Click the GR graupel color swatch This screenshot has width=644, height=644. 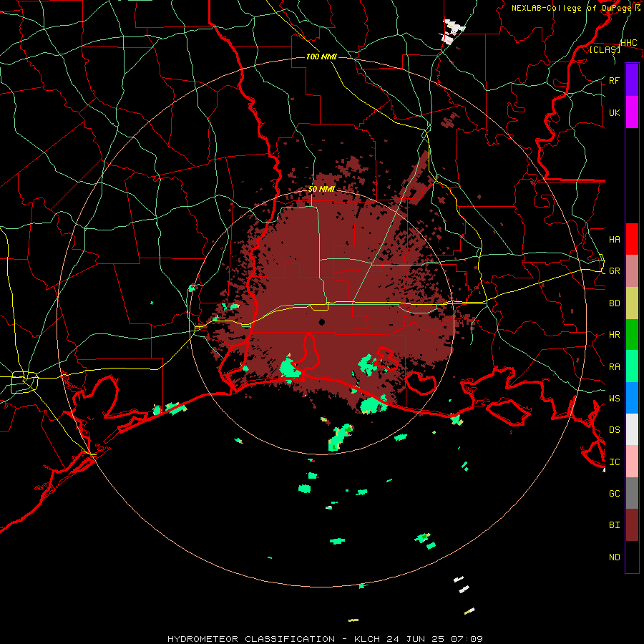tap(632, 270)
